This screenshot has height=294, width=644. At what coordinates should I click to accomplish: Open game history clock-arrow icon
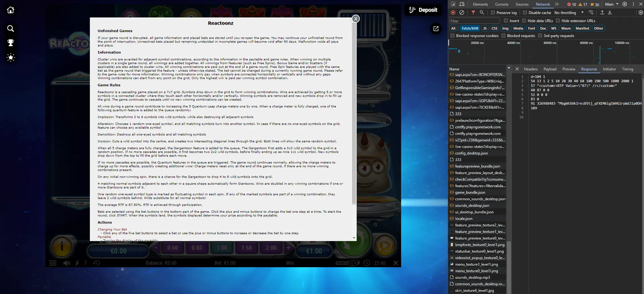[x=97, y=263]
